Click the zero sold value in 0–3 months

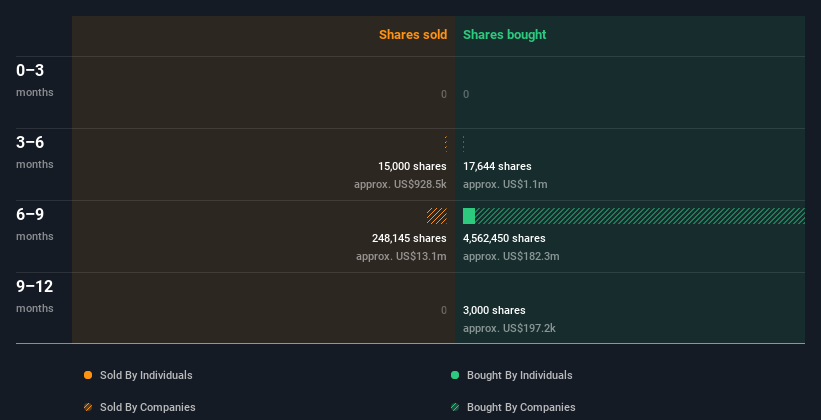coord(444,94)
